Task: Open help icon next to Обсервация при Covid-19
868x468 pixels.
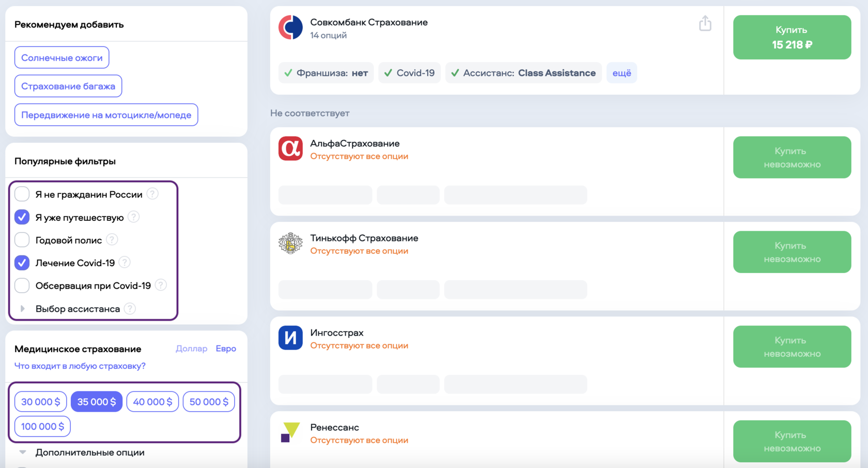Action: [x=161, y=285]
